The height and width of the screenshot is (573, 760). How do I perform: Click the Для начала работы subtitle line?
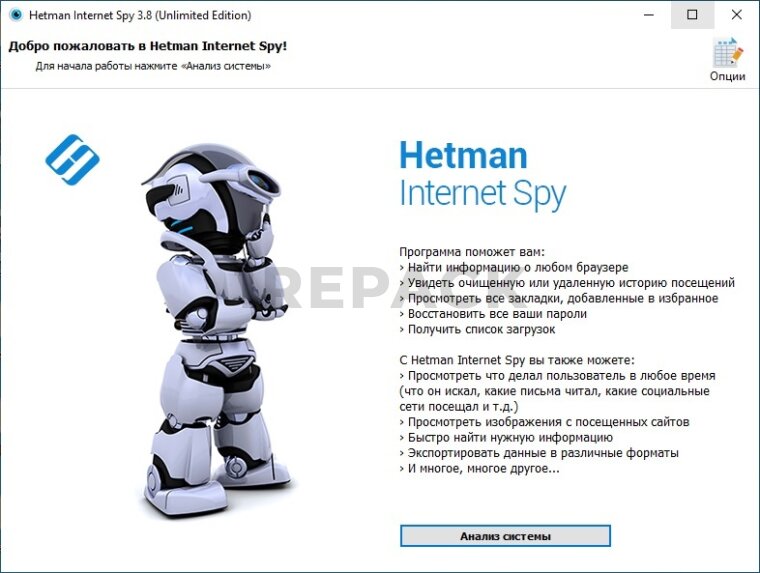tap(153, 66)
